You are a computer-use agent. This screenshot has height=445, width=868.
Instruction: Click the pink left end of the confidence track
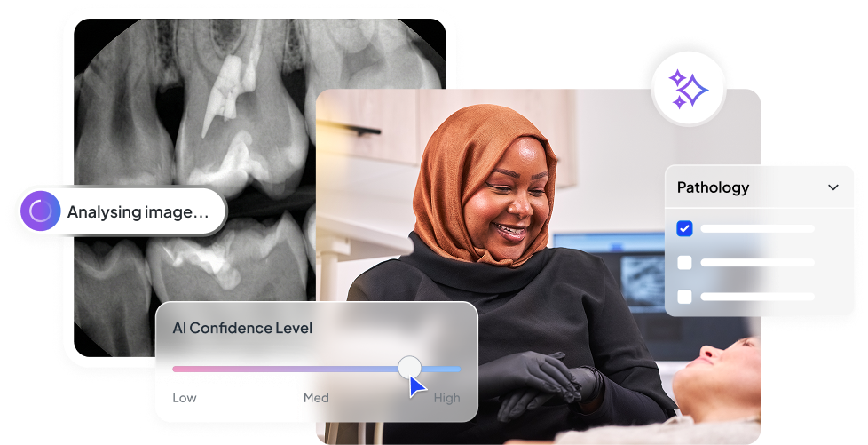[x=178, y=369]
